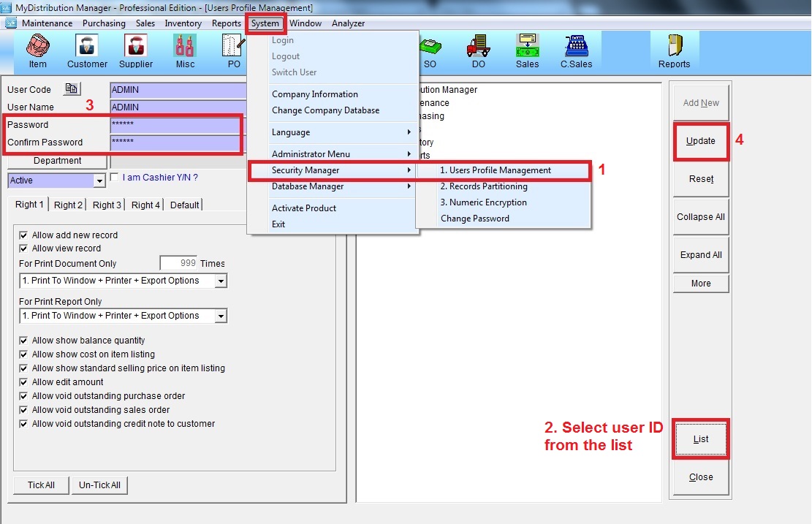This screenshot has width=812, height=524.
Task: Switch to the Right 2 tab
Action: (68, 205)
